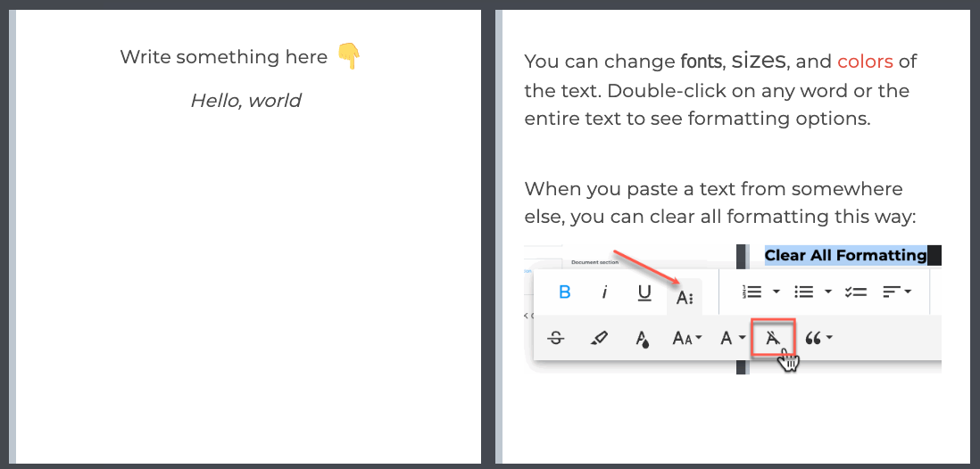Open the AA font size dropdown

pos(687,339)
